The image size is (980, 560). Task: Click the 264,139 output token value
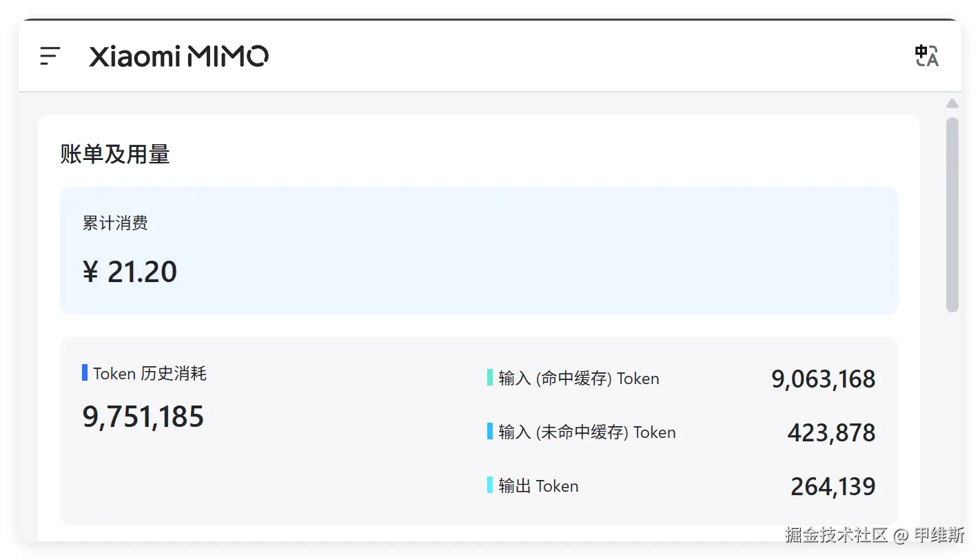click(x=833, y=487)
